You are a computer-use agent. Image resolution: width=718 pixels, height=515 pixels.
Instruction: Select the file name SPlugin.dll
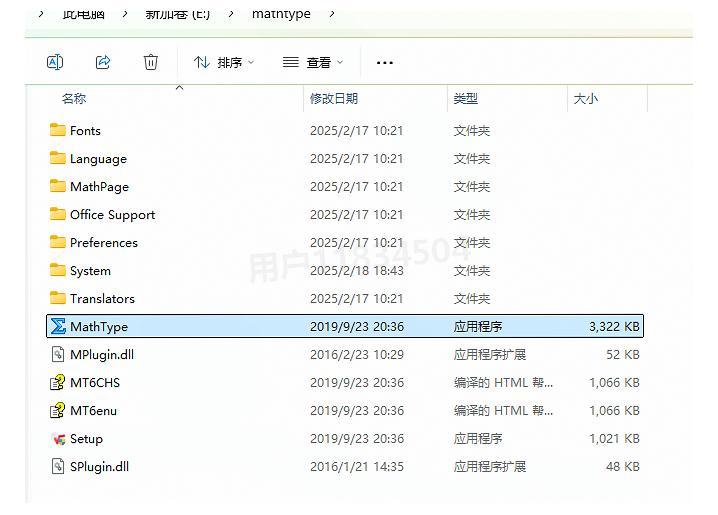(x=99, y=467)
